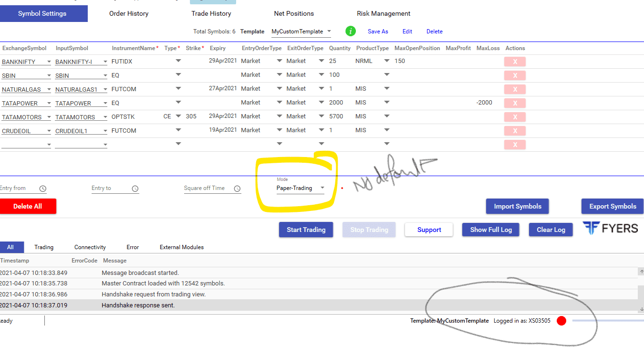Click the log panel vertical scrollbar
The image size is (644, 347).
[641, 290]
